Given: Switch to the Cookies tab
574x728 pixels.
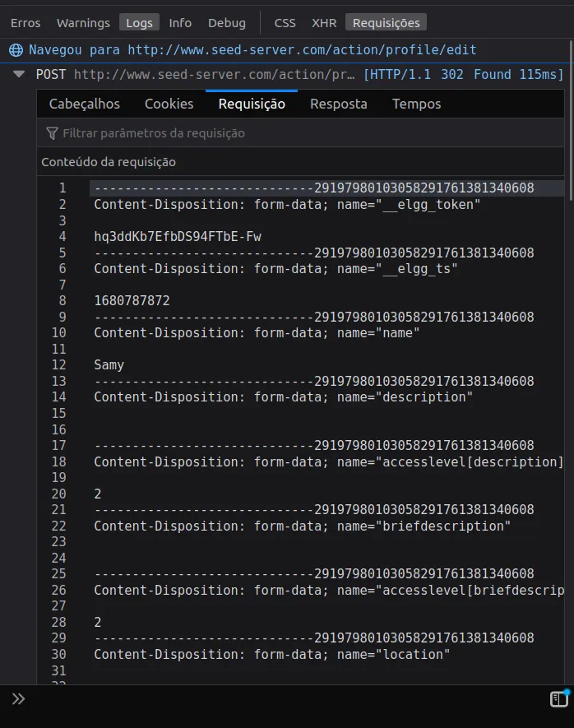Looking at the screenshot, I should pyautogui.click(x=169, y=104).
